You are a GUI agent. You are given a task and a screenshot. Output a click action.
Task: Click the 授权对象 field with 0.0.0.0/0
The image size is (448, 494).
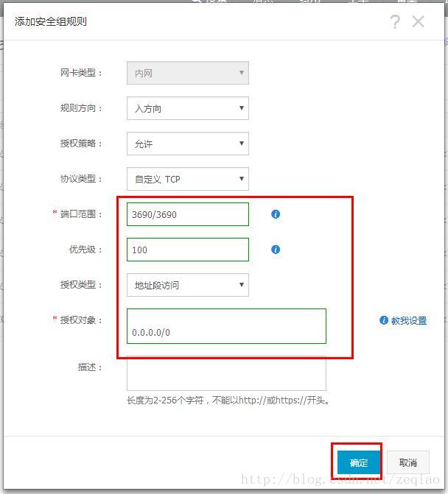(226, 326)
